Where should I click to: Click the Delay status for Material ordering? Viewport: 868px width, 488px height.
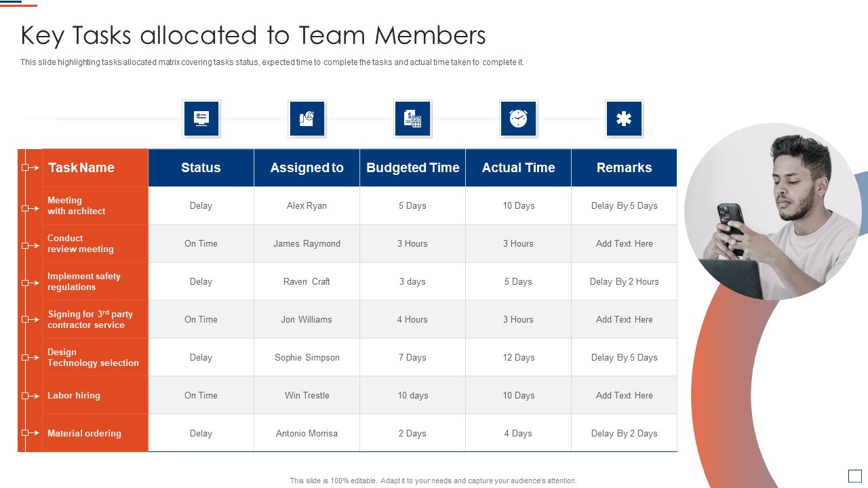pyautogui.click(x=201, y=433)
